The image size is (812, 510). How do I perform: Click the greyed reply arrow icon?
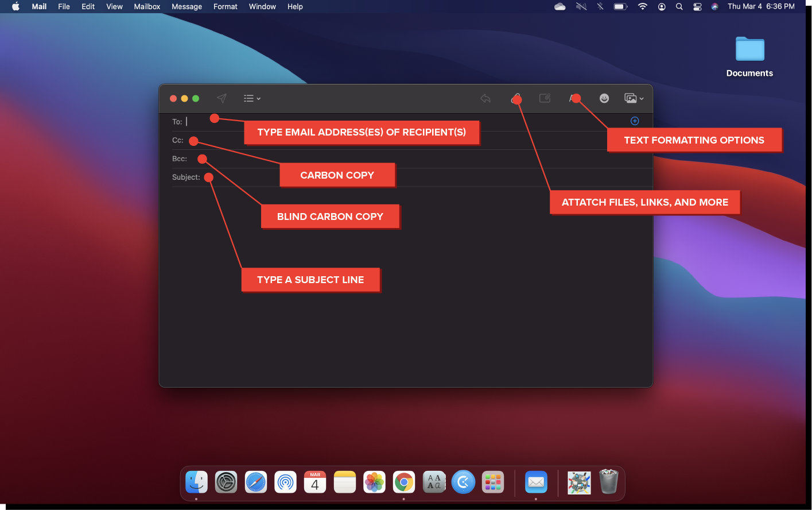point(485,98)
